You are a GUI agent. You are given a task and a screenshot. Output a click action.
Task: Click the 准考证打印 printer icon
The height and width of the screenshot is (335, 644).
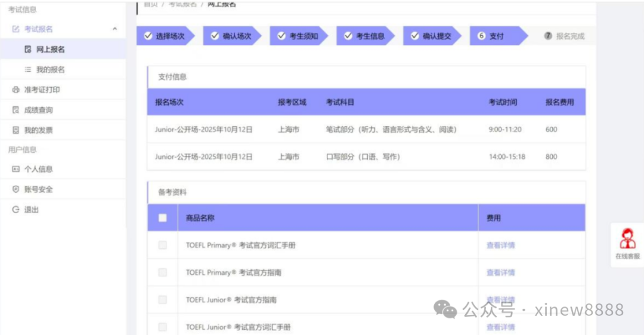(x=16, y=90)
